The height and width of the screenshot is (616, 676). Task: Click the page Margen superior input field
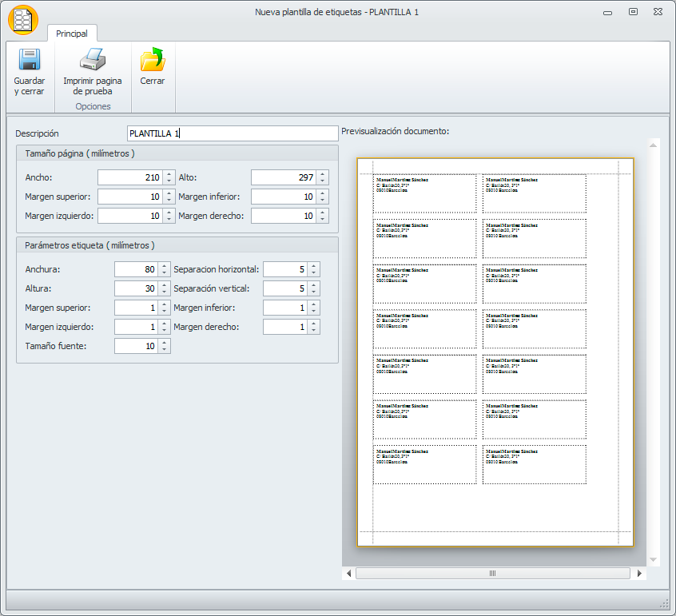pos(129,197)
